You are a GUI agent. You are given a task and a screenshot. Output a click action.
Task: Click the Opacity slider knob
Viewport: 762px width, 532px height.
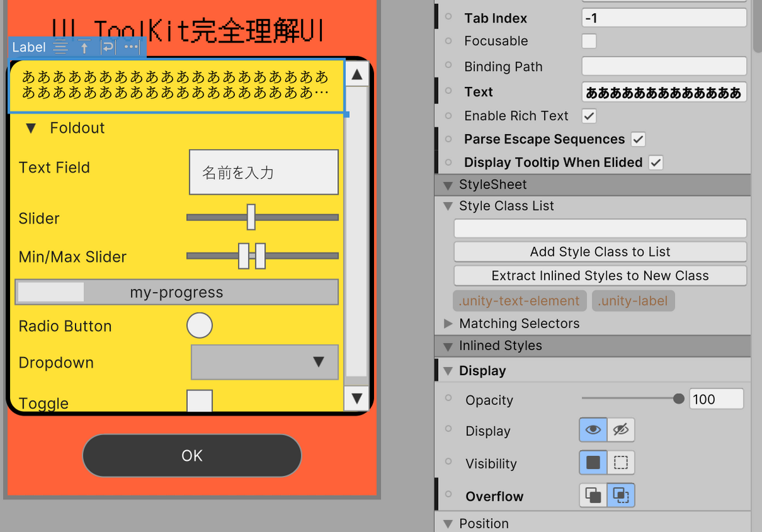click(x=678, y=399)
